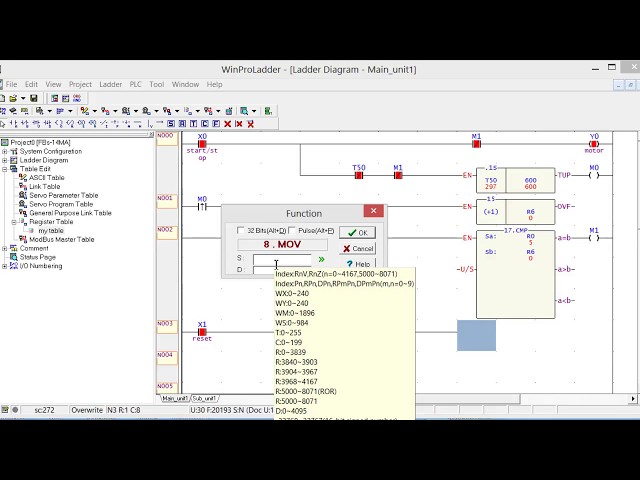The image size is (640, 480).
Task: Select Status Page in project tree
Action: (x=38, y=257)
